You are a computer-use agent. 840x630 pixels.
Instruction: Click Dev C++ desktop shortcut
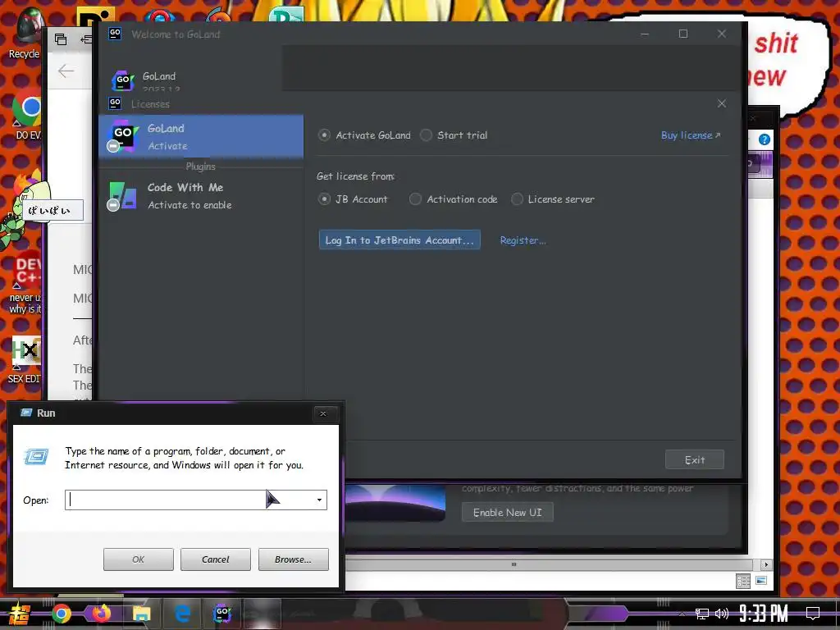coord(27,271)
